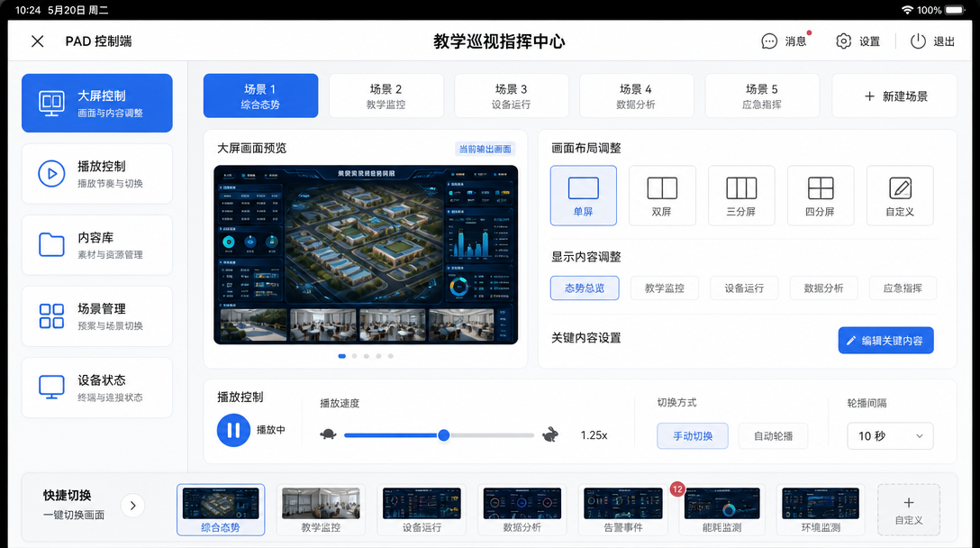Screen dimensions: 980x548
Task: Click the battery 100% indicator
Action: [941, 10]
